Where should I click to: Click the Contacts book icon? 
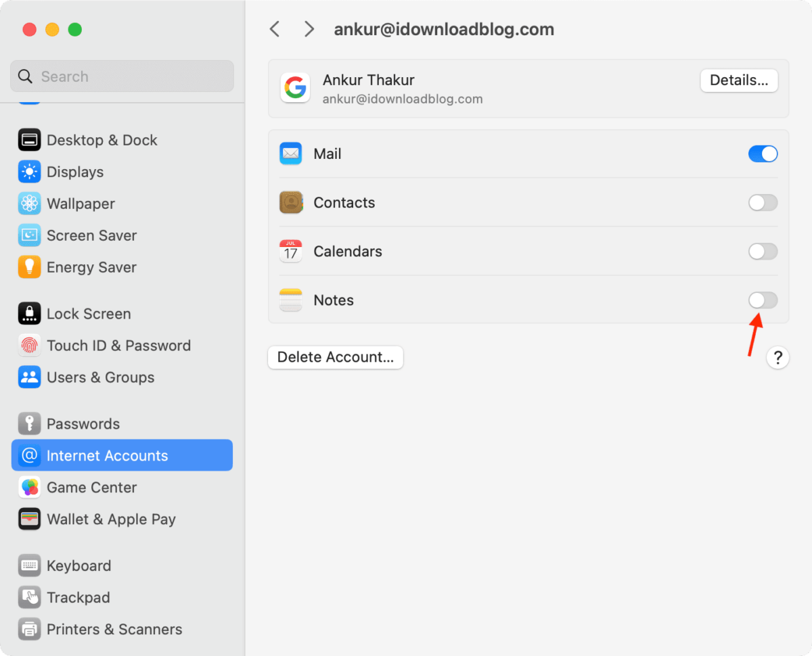(291, 202)
